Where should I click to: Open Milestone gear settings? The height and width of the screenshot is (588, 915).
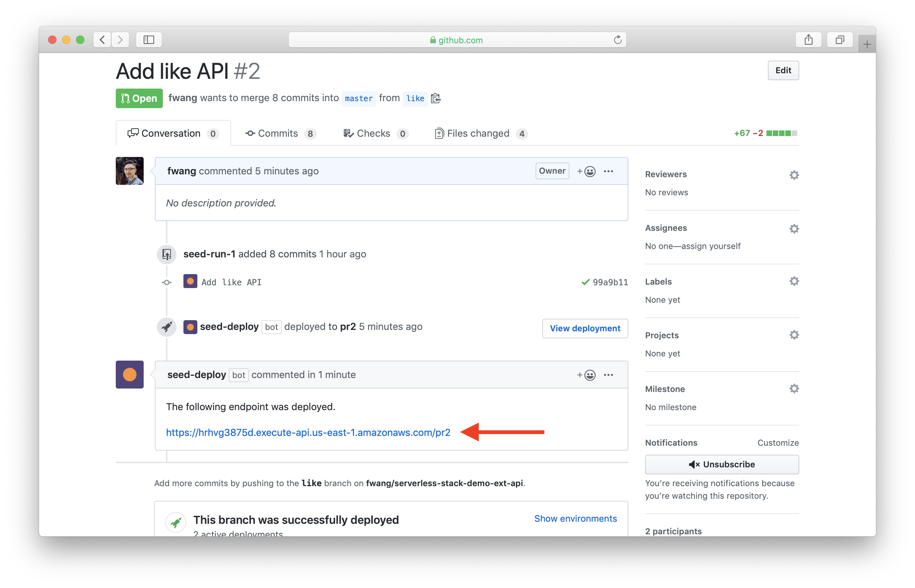pyautogui.click(x=794, y=389)
